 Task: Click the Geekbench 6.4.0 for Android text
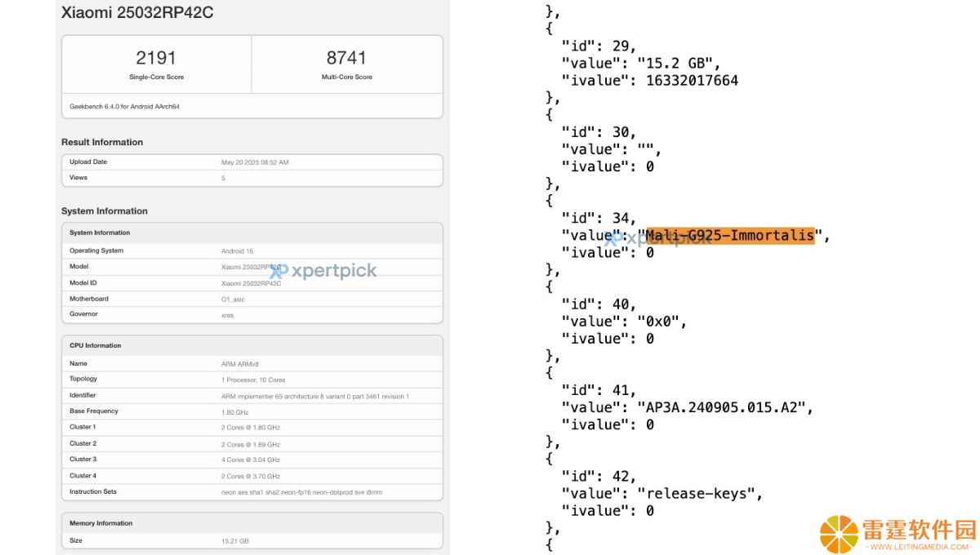124,106
